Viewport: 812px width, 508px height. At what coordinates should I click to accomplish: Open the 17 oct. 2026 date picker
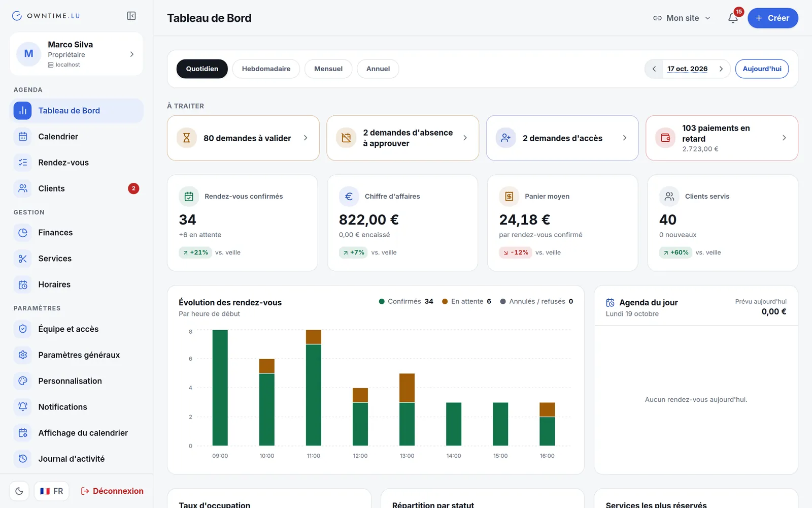687,69
